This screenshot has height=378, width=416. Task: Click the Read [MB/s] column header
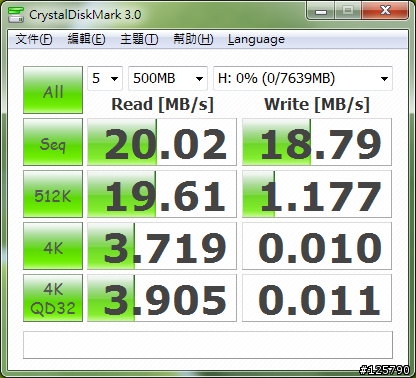coord(162,105)
